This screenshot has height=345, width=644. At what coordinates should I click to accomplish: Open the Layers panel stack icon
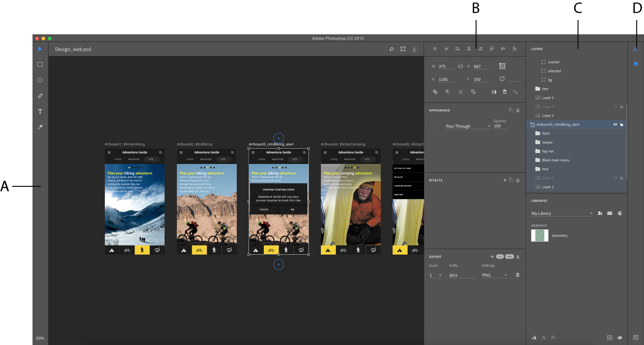point(635,64)
